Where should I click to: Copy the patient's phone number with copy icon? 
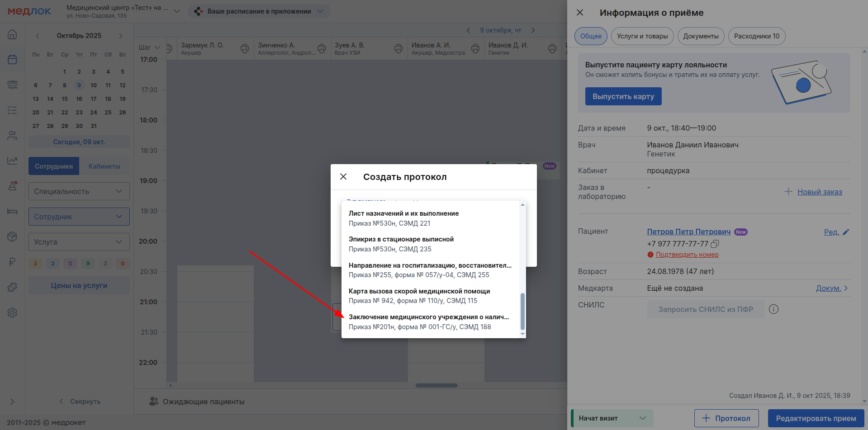[x=715, y=244]
